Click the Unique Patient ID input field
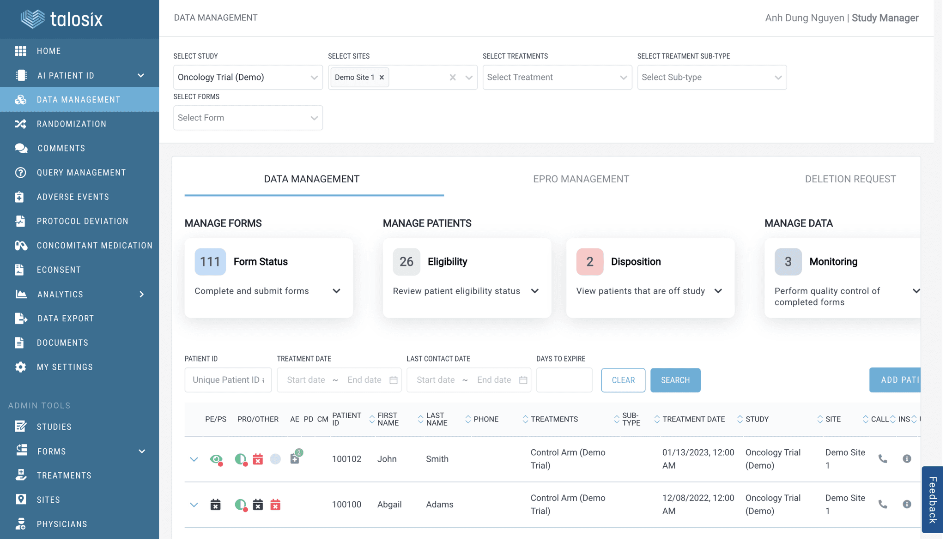Image resolution: width=946 pixels, height=560 pixels. pos(228,379)
